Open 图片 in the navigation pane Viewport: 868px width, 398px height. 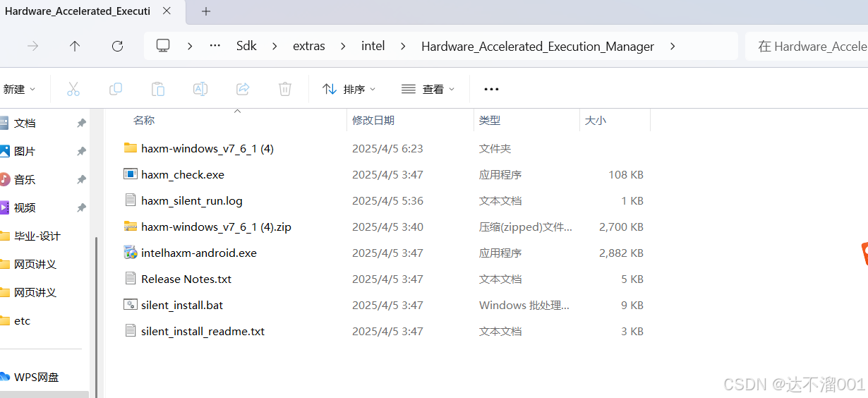[x=25, y=151]
